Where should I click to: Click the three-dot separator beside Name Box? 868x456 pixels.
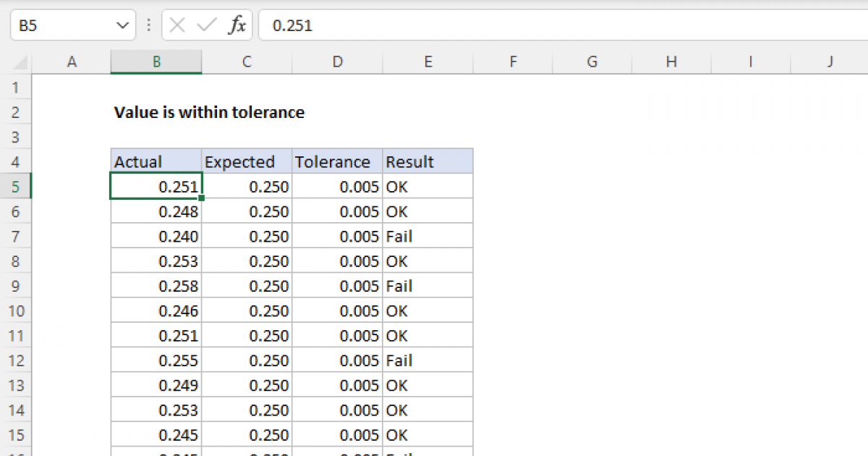pos(148,25)
